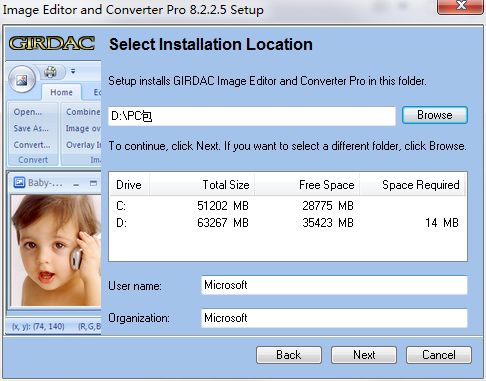Viewport: 486px width, 381px height.
Task: Go to Next setup step
Action: tap(364, 355)
